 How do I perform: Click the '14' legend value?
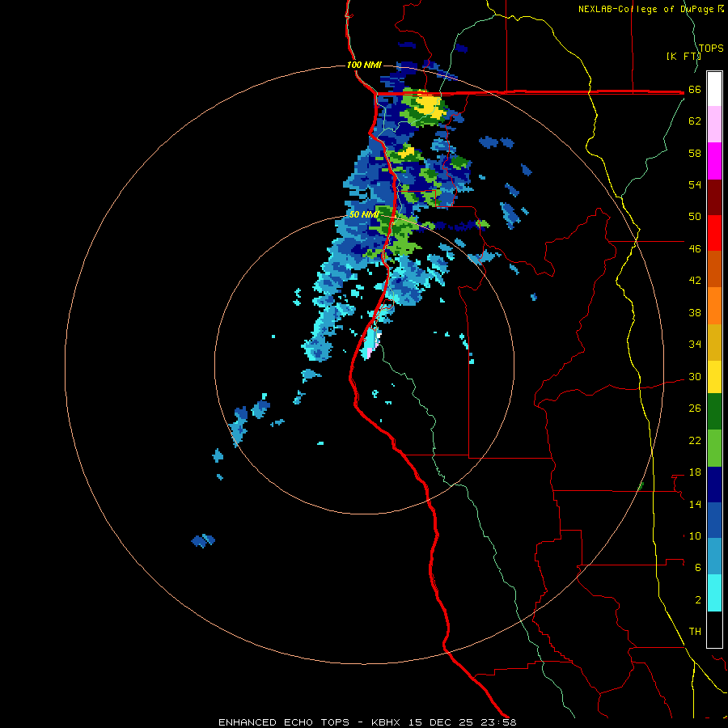click(x=695, y=504)
